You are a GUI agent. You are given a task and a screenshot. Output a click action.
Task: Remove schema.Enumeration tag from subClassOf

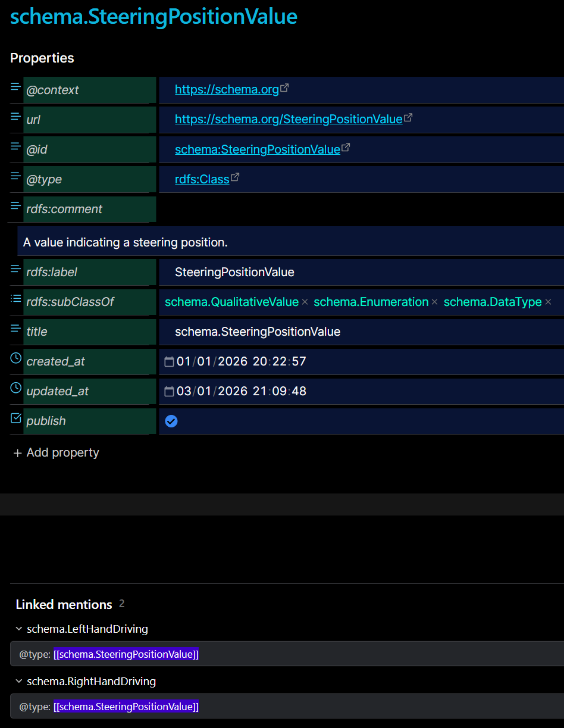435,302
